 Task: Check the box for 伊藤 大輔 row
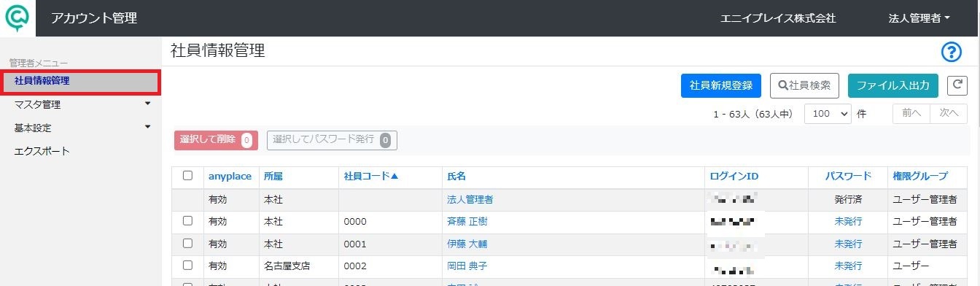point(187,243)
